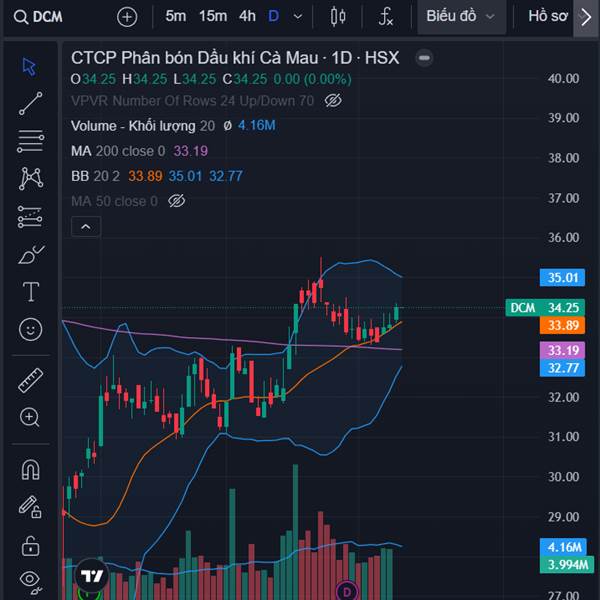Open the timeframe dropdown chevron
The height and width of the screenshot is (600, 600).
[x=298, y=16]
